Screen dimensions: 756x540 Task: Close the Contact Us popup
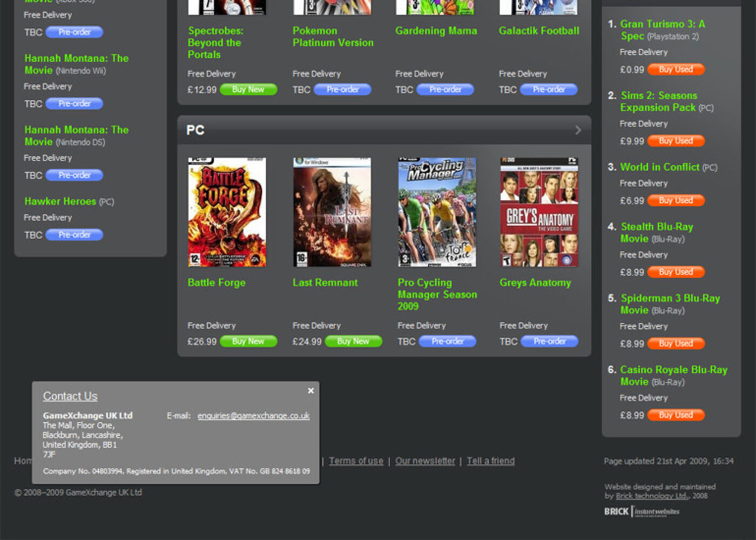coord(310,390)
